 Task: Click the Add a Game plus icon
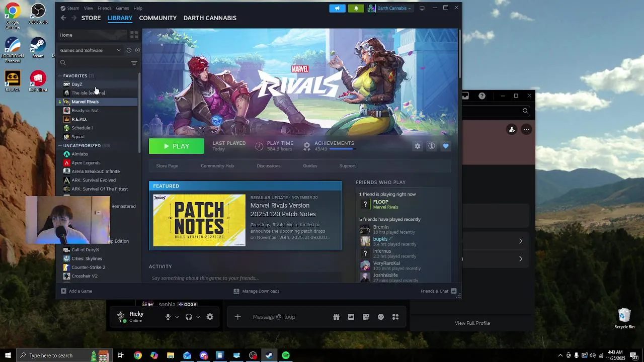tap(63, 291)
